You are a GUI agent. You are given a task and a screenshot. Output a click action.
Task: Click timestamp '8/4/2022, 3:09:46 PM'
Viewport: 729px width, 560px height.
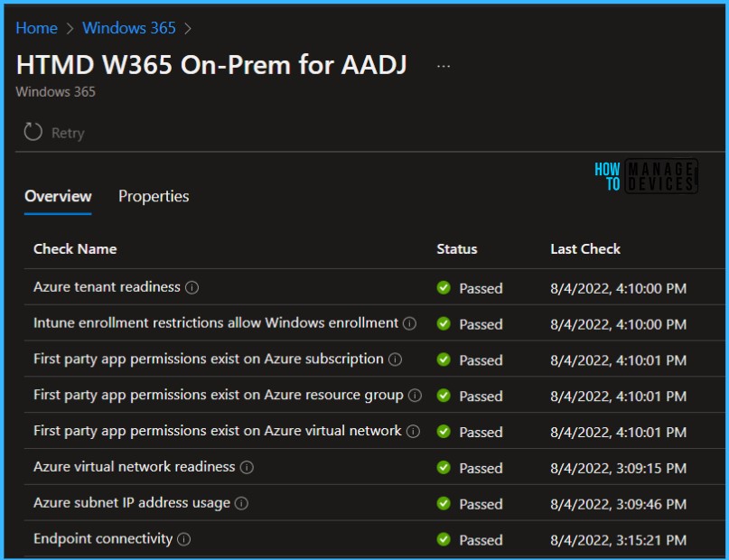[x=619, y=504]
